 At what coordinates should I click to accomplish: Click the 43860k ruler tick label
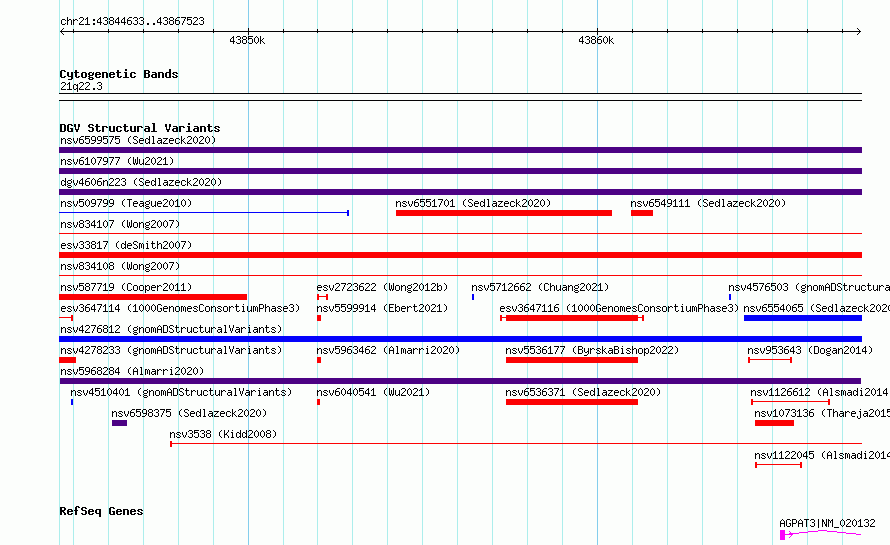596,40
